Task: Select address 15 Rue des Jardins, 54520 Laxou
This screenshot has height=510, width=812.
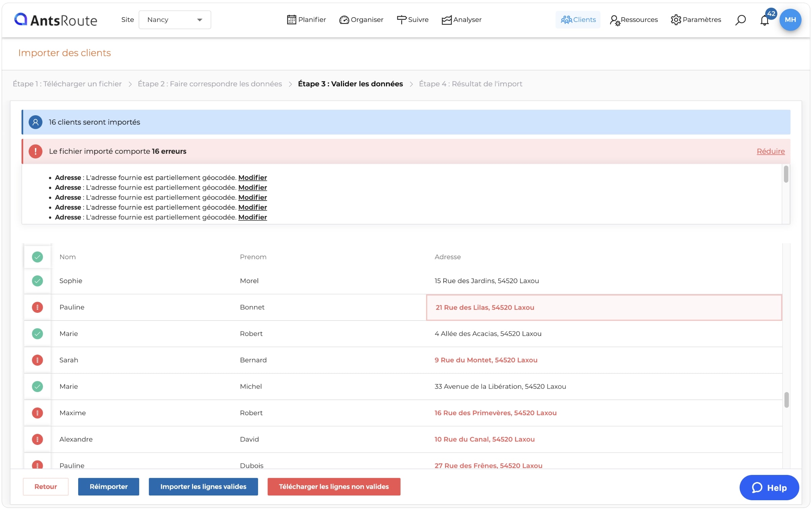Action: pos(487,281)
